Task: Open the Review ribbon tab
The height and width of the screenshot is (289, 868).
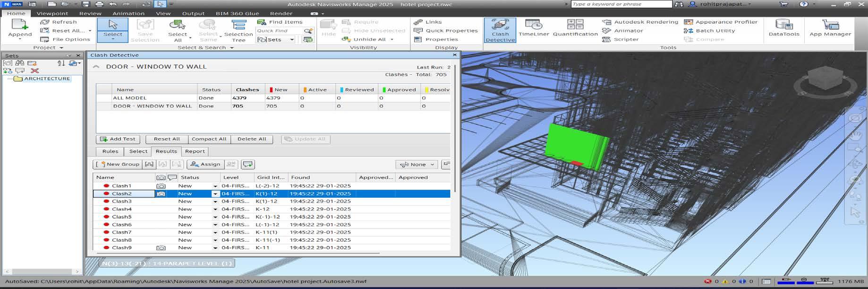Action: (90, 13)
